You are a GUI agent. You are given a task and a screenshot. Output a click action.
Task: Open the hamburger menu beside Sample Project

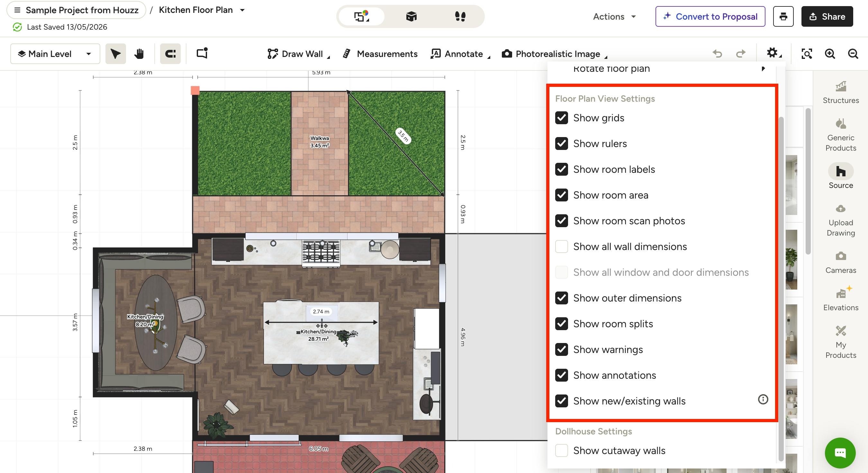(17, 10)
